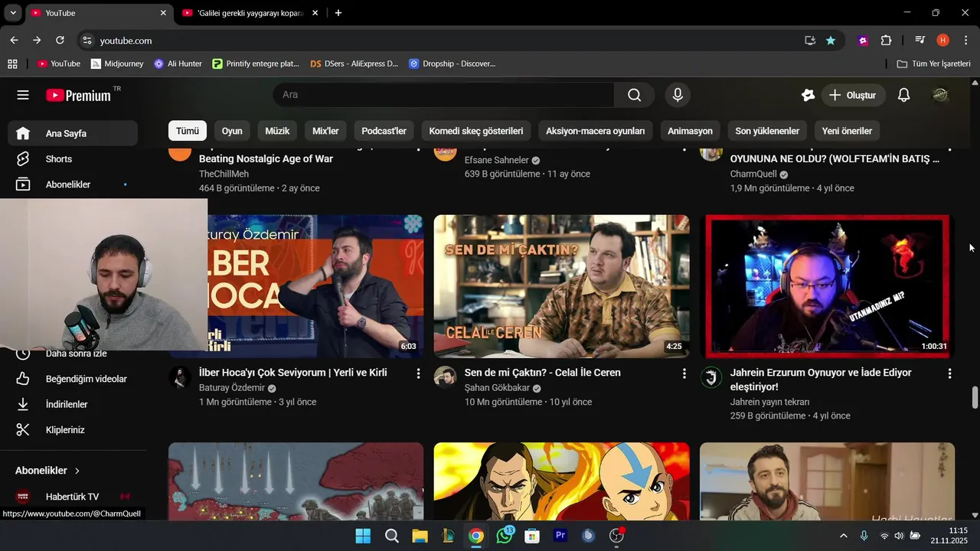The width and height of the screenshot is (980, 551).
Task: Open Dropship - Discover bookmark
Action: click(x=452, y=64)
